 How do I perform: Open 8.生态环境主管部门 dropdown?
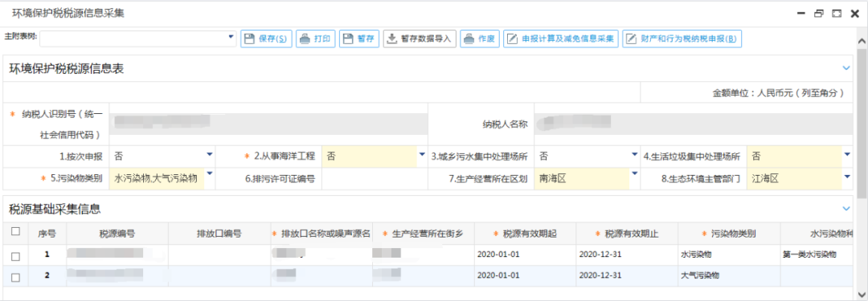tap(847, 177)
